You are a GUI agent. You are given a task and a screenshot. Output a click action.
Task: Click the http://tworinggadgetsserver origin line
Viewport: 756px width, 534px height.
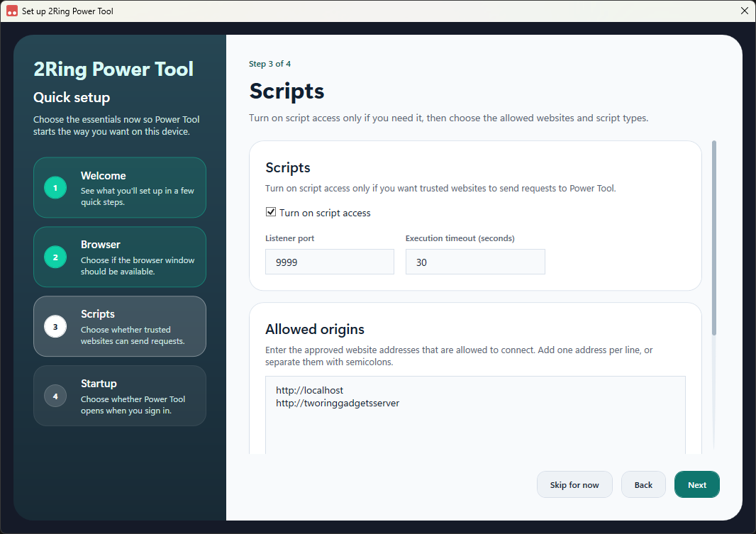(x=338, y=404)
